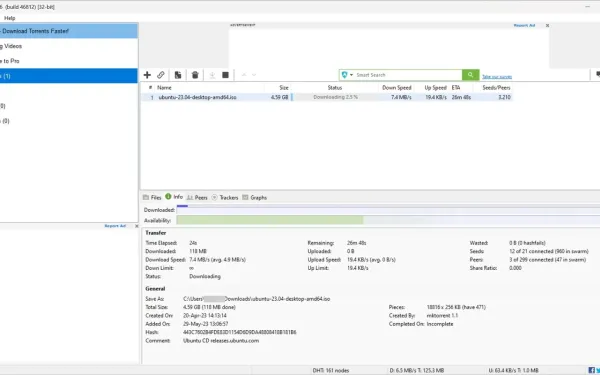Switch to the Peers tab
Screen dimensions: 600x375
coord(197,197)
